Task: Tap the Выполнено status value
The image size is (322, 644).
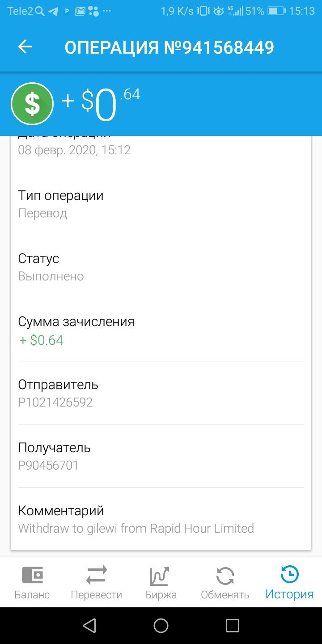Action: point(51,276)
